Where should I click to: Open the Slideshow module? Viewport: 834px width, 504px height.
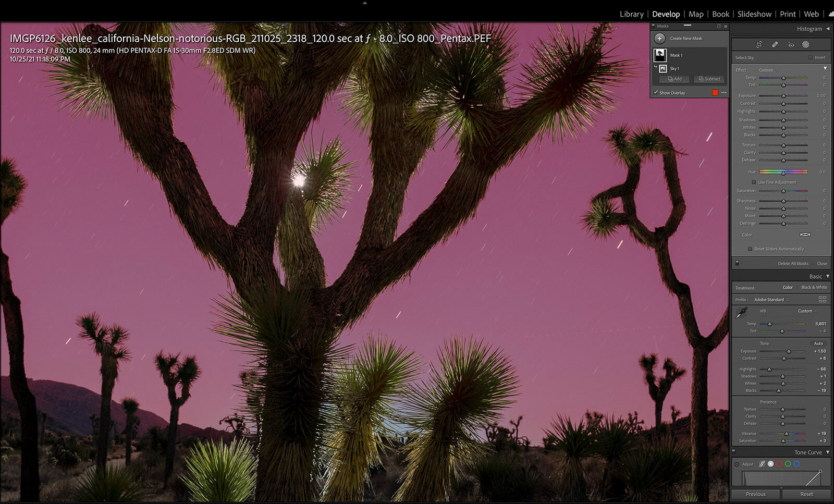coord(754,14)
